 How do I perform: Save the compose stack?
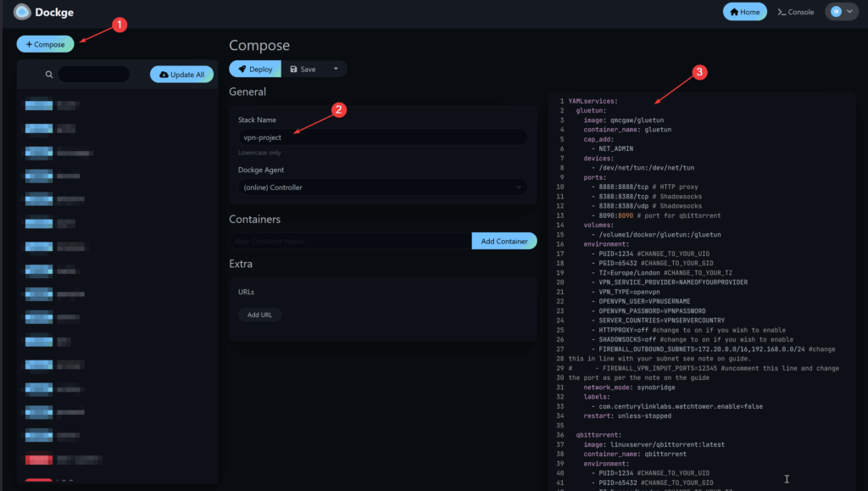[x=303, y=70]
